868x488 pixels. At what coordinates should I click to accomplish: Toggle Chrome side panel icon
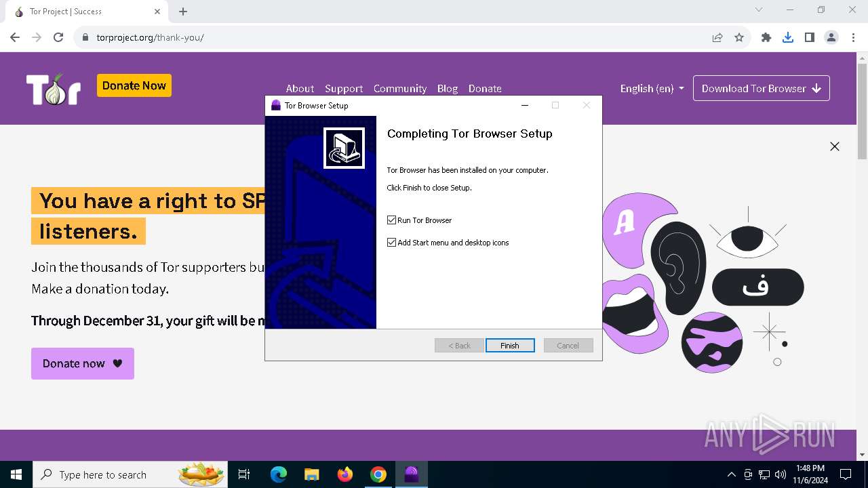[x=810, y=37]
